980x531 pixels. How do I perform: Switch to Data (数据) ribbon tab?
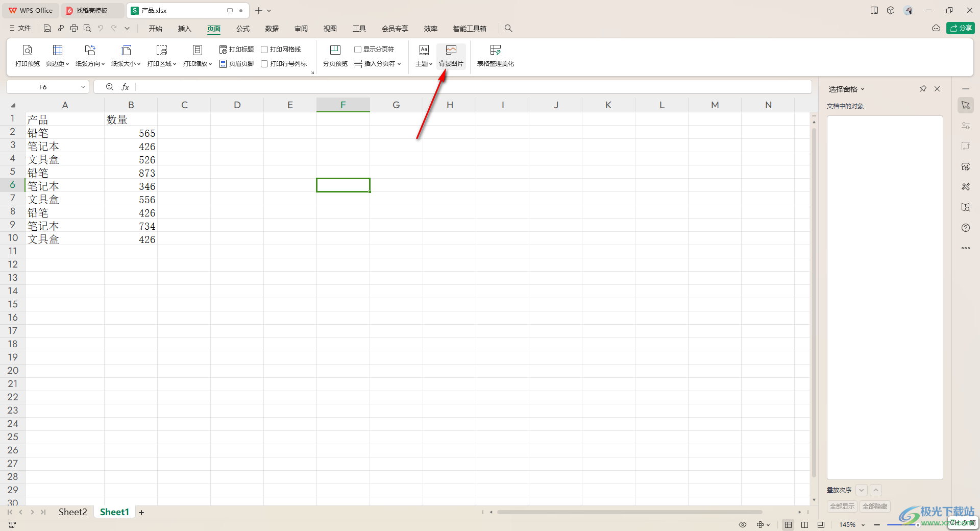(x=272, y=29)
